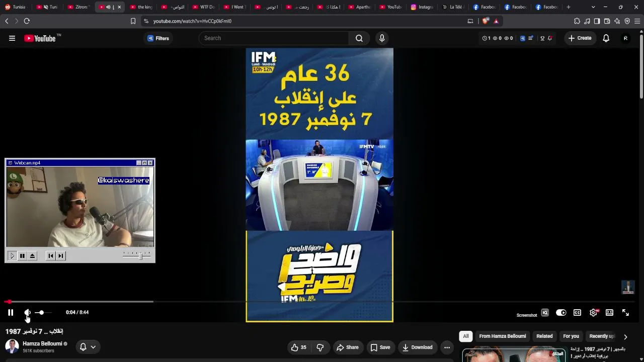This screenshot has height=362, width=644.
Task: Dislike this video
Action: (x=320, y=347)
